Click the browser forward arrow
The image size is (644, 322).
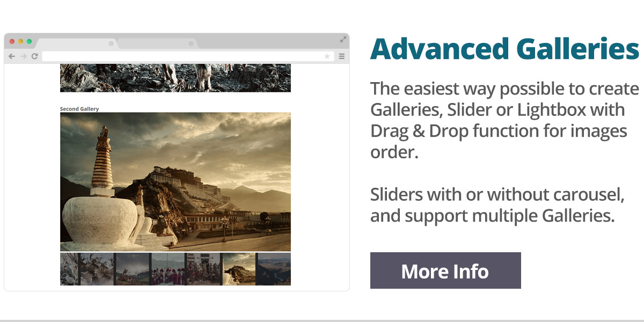coord(23,56)
